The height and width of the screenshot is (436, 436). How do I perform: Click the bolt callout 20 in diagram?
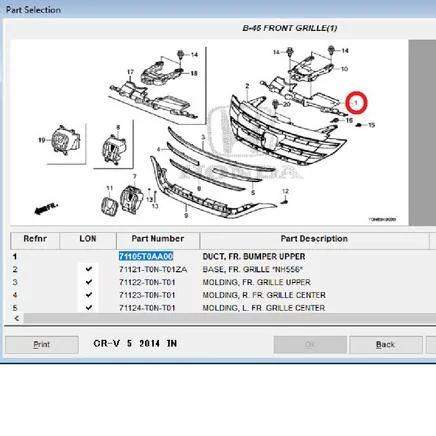pos(287,104)
